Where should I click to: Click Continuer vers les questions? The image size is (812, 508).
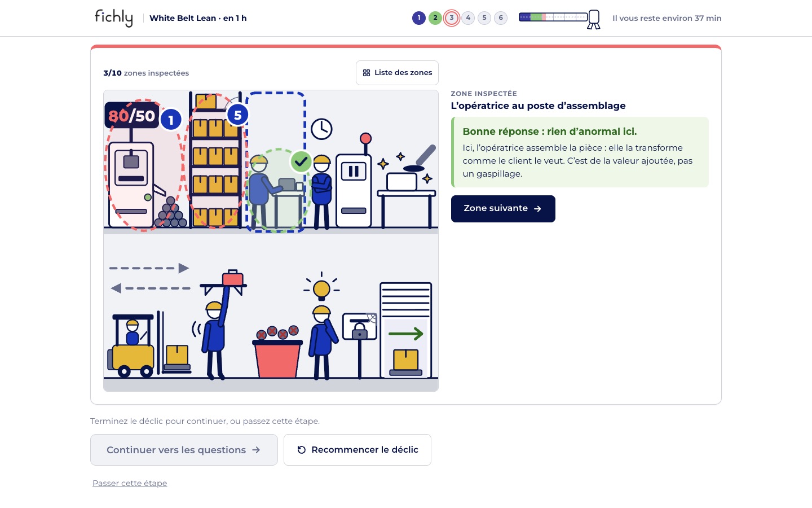184,450
